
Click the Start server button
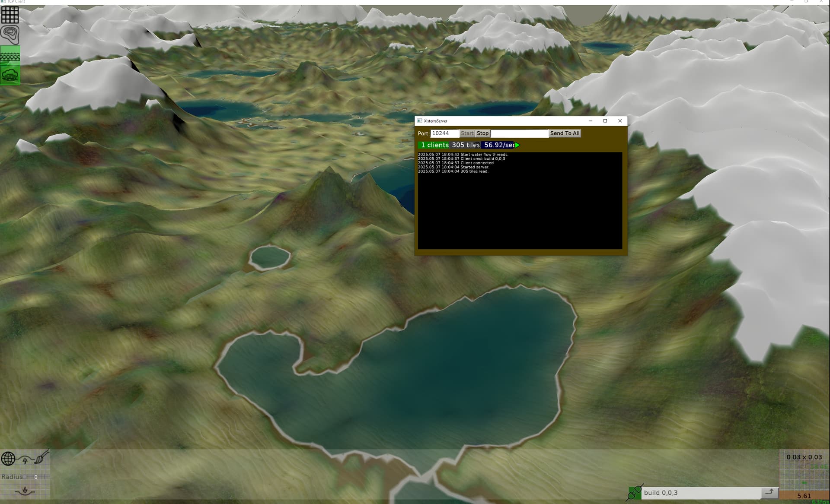[467, 133]
